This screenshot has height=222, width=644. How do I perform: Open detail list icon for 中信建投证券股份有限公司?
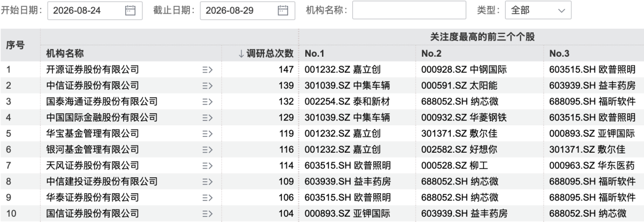point(208,181)
